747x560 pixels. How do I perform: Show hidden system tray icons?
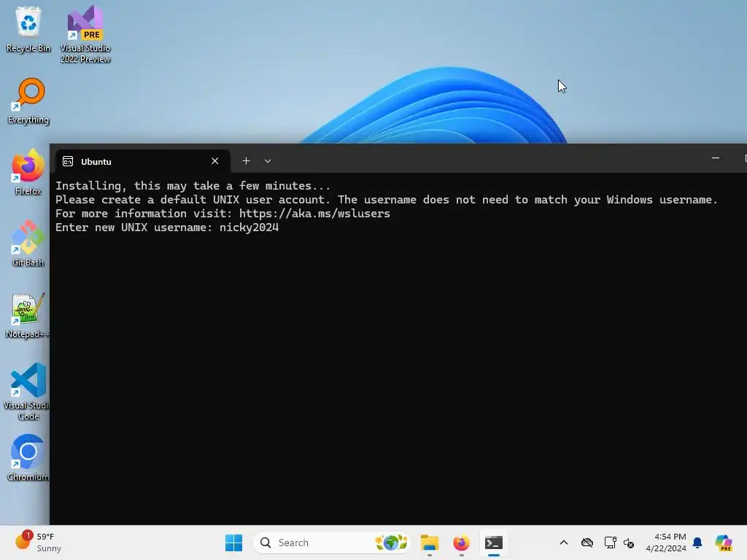point(564,542)
